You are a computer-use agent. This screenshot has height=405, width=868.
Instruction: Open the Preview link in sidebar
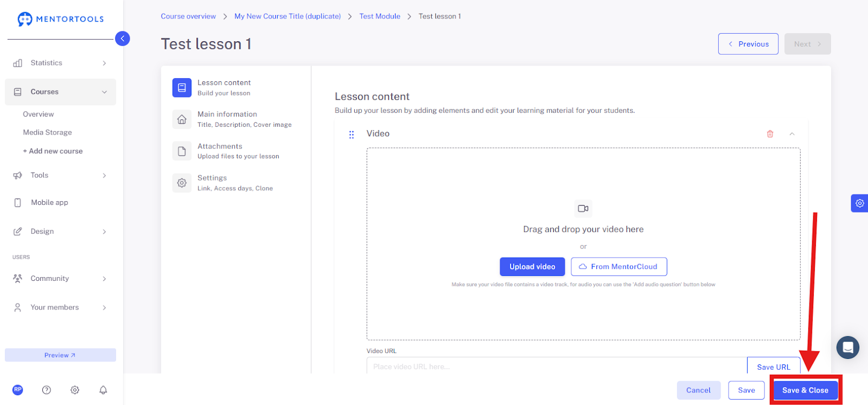coord(60,355)
